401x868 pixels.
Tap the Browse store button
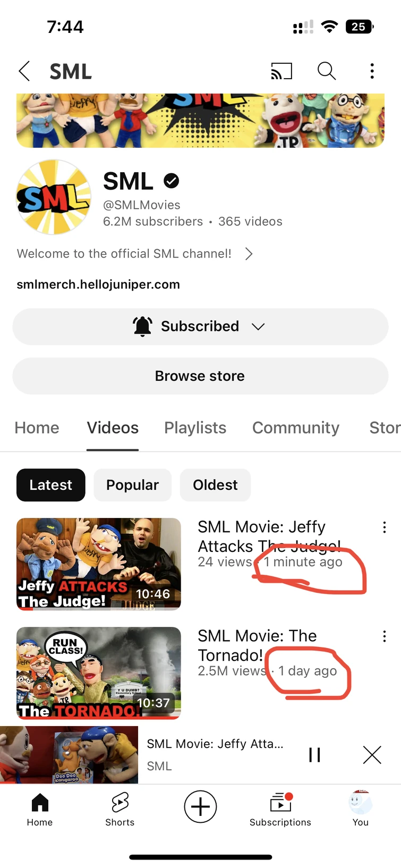[200, 376]
